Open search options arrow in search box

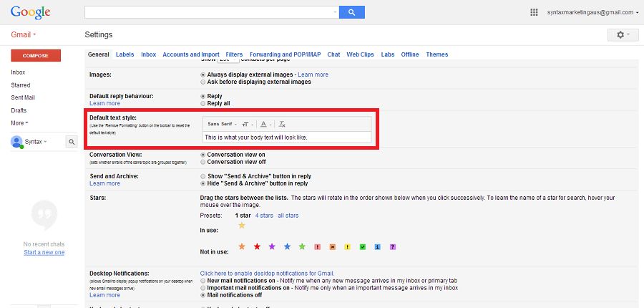click(335, 12)
